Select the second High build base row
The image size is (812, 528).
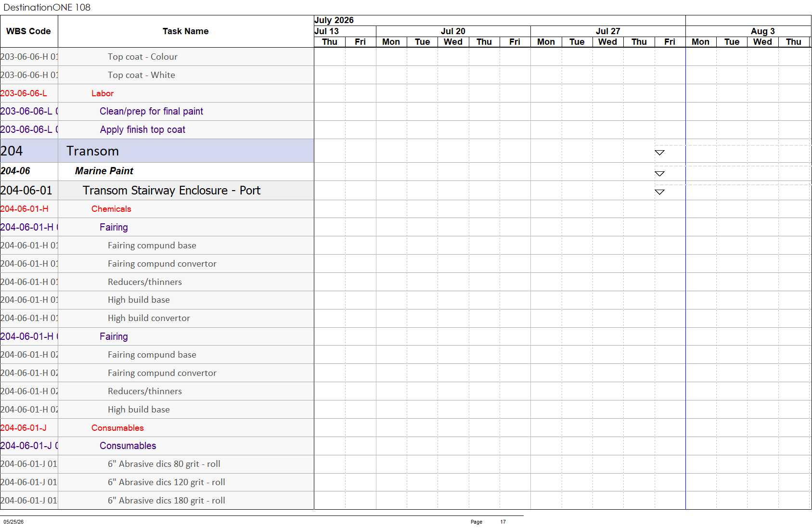[157, 410]
